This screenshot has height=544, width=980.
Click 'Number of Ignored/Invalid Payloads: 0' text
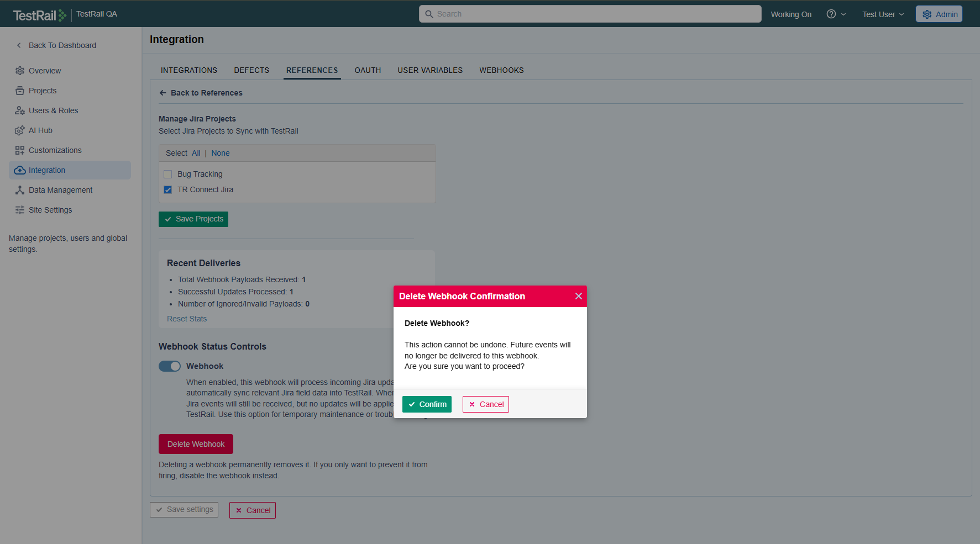pyautogui.click(x=244, y=304)
